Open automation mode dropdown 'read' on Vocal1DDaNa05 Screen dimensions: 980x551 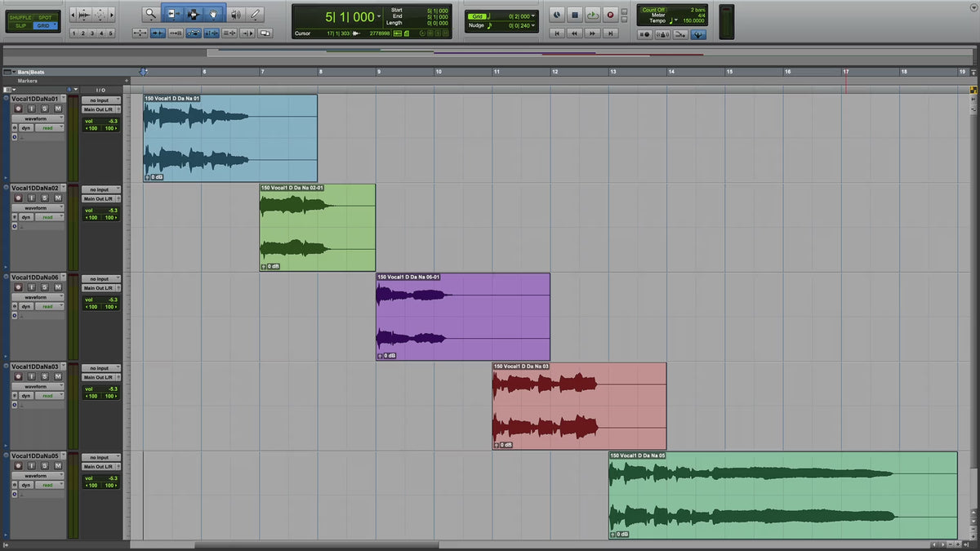tap(49, 485)
